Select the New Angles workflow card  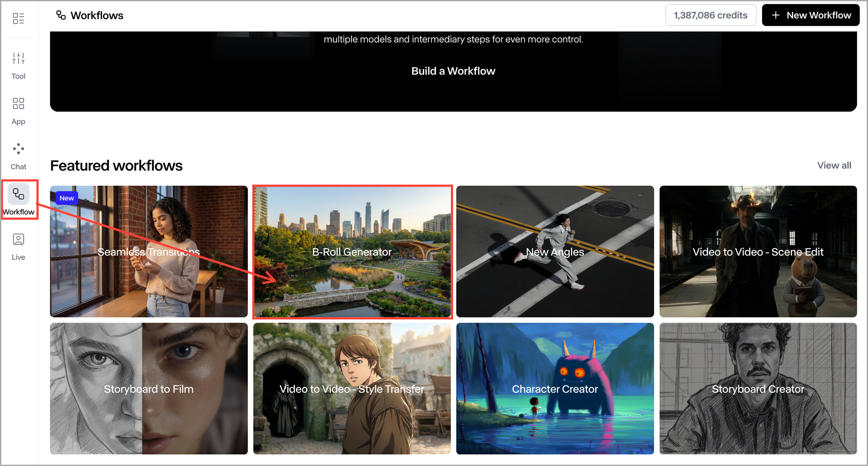pos(555,252)
